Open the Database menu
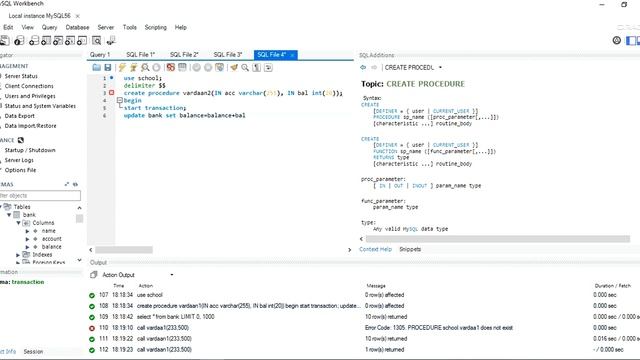640x360 pixels. (77, 27)
